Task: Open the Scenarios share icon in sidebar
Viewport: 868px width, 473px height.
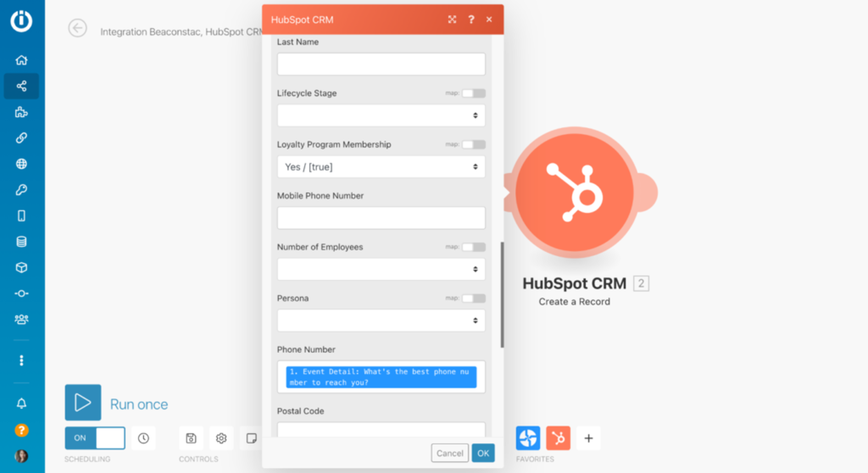Action: [x=21, y=86]
